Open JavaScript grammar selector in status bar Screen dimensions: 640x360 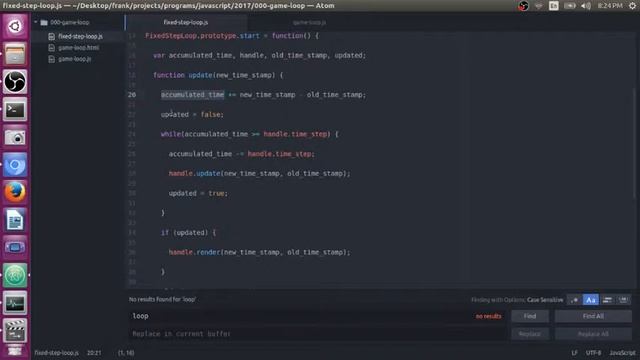tap(622, 353)
